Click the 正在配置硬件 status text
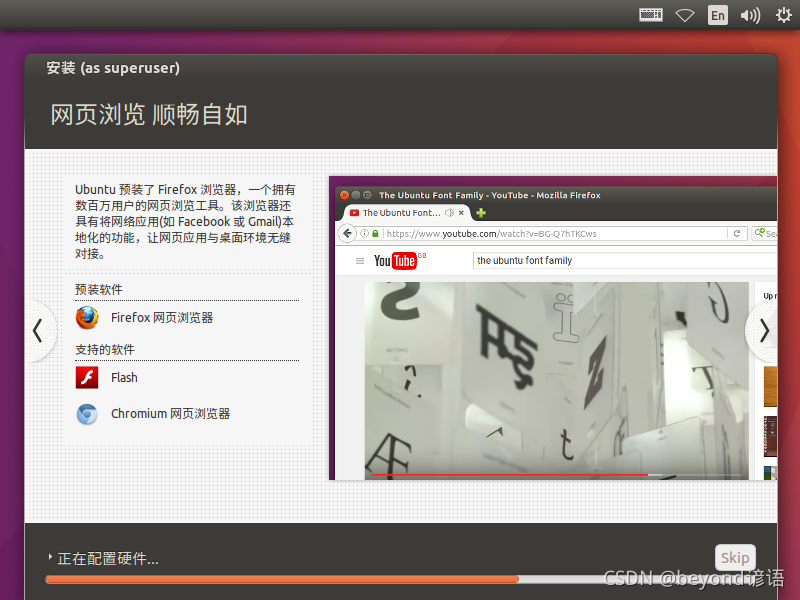 point(108,559)
